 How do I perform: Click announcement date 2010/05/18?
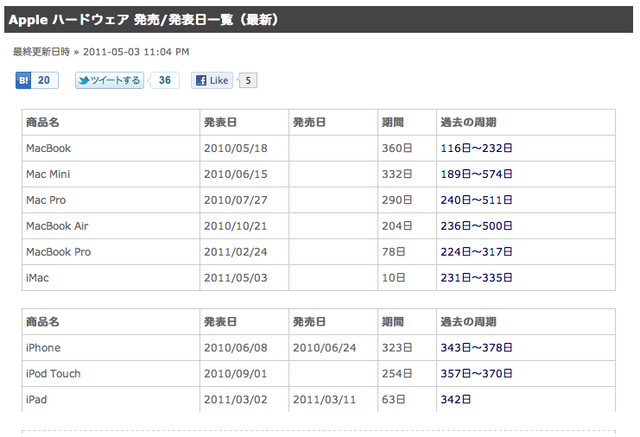(x=236, y=148)
